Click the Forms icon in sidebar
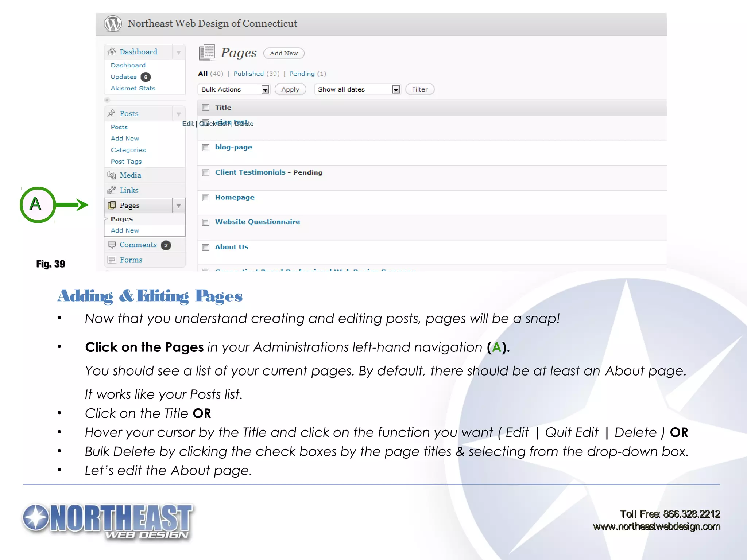This screenshot has height=560, width=747. pyautogui.click(x=112, y=260)
